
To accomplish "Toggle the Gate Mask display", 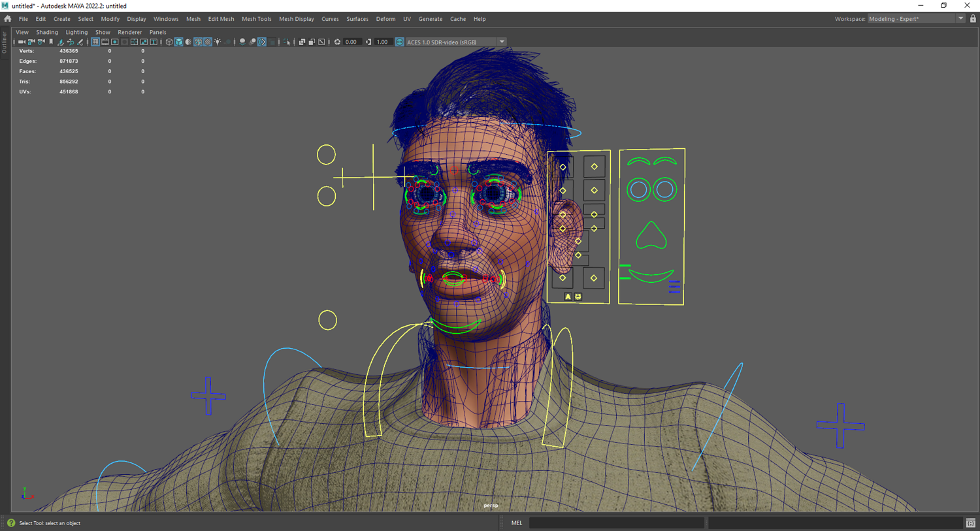I will (125, 42).
